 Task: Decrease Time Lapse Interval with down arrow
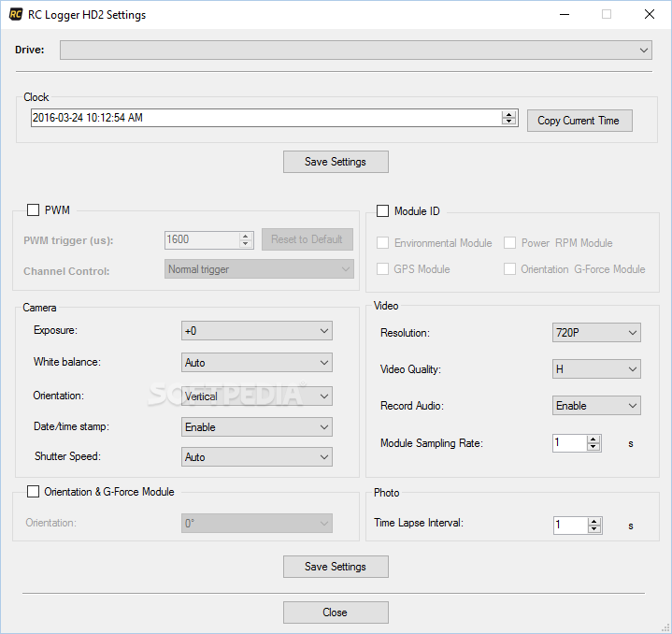(x=594, y=529)
